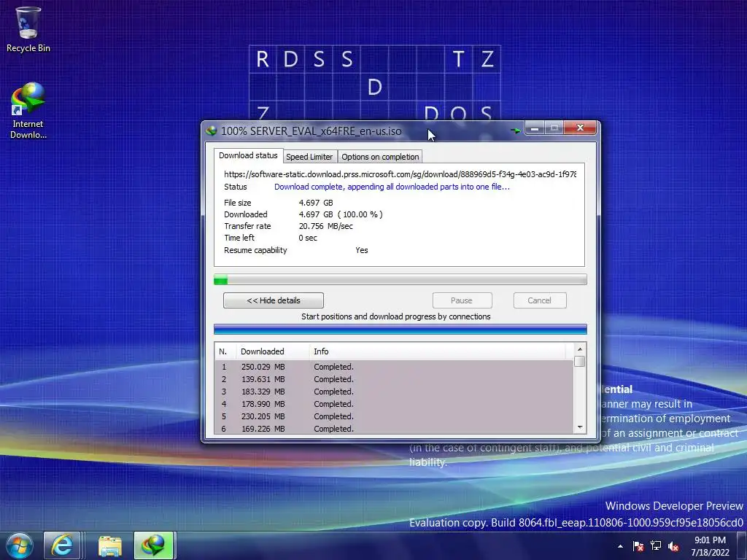Select the Internet Download Manager desktop shortcut
This screenshot has height=560, width=747.
point(28,111)
